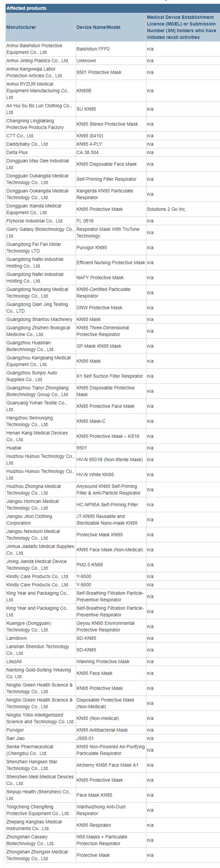The height and width of the screenshot is (868, 220).
Task: Select the "Purvigor KN95" device cell
Action: tap(91, 248)
